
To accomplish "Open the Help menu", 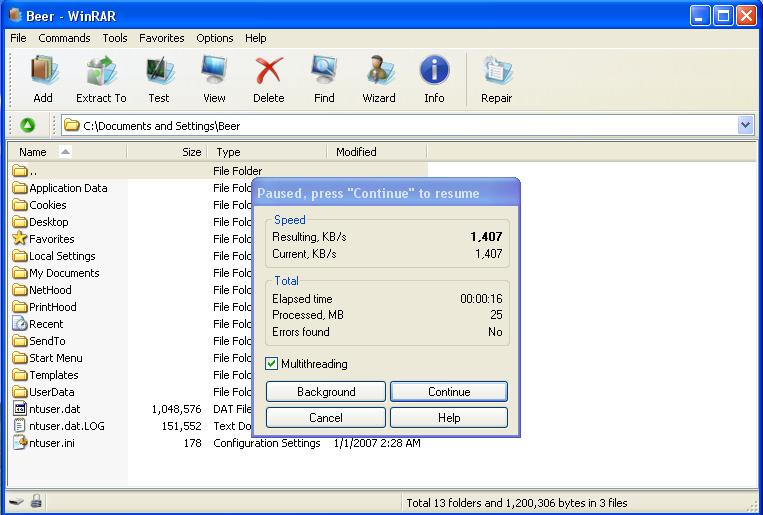I will click(x=255, y=38).
